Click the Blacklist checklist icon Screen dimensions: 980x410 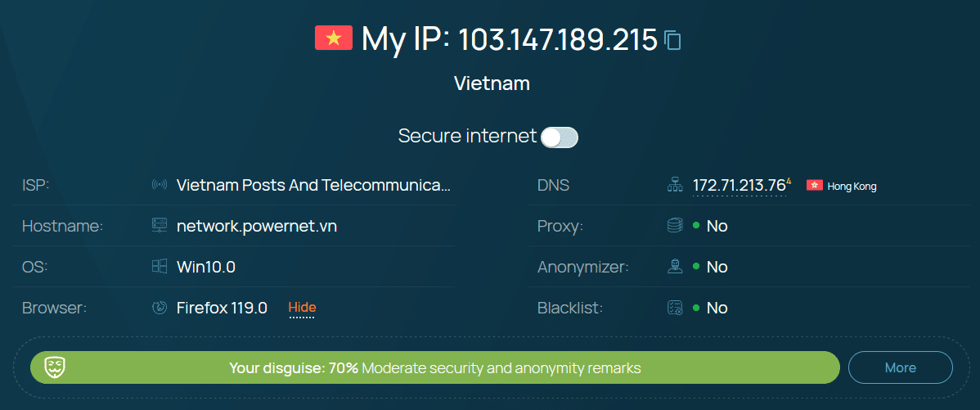click(675, 308)
